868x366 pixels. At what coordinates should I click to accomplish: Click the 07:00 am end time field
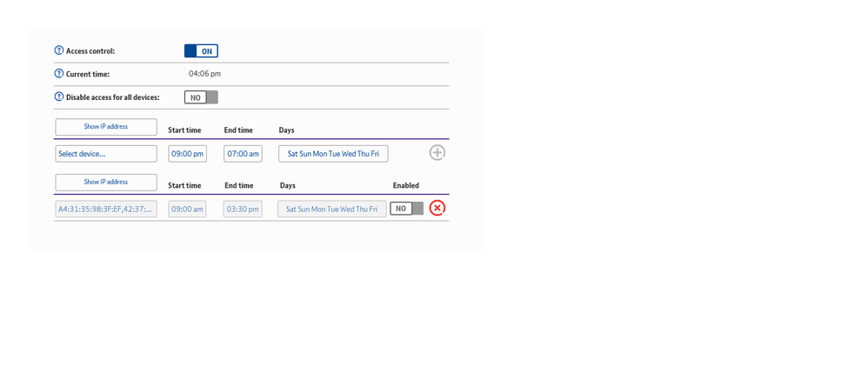(243, 154)
